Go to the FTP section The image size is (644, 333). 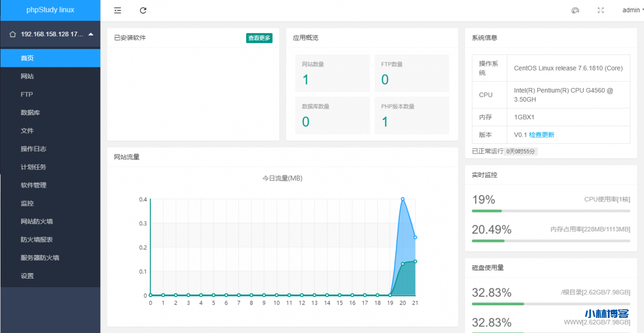point(27,95)
